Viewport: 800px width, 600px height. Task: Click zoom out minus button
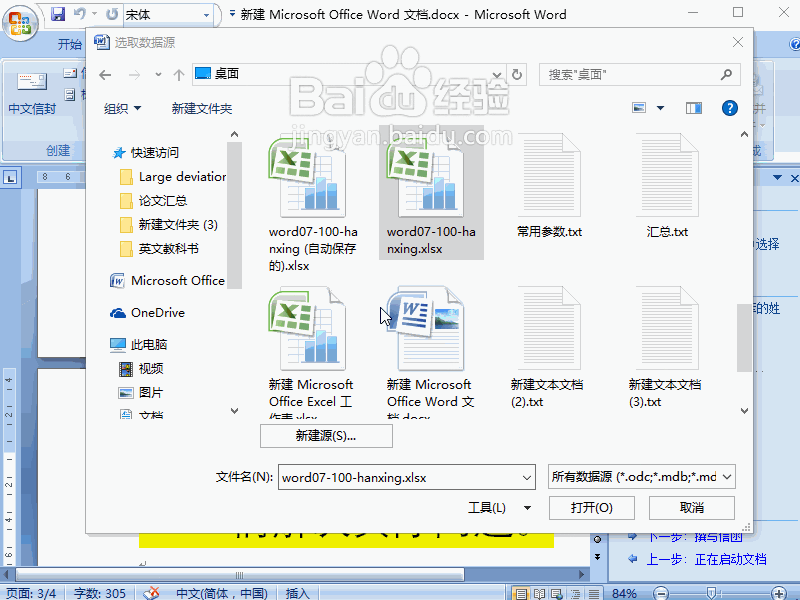(x=661, y=593)
